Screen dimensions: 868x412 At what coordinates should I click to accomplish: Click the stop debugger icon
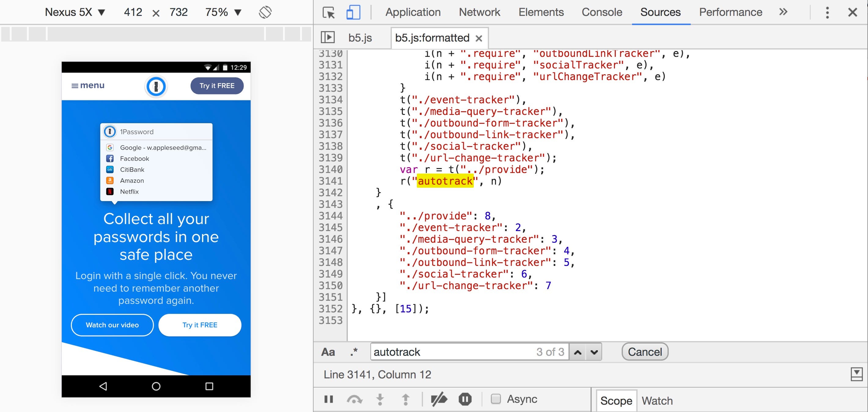(x=465, y=399)
